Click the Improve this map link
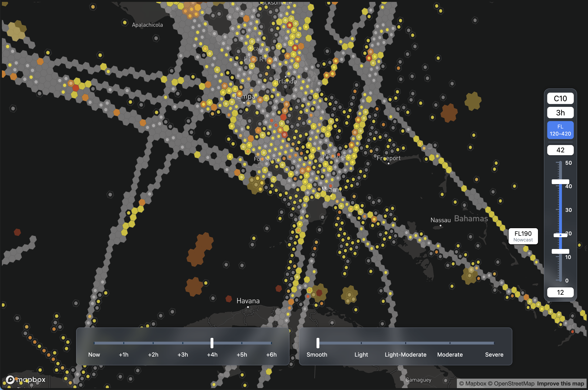Viewport: 588px width, 390px height. (560, 384)
